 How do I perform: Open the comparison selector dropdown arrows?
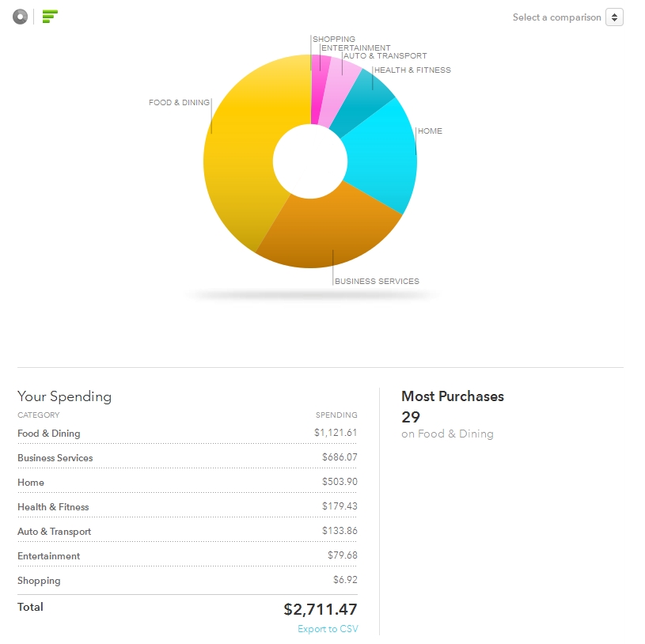(x=614, y=17)
